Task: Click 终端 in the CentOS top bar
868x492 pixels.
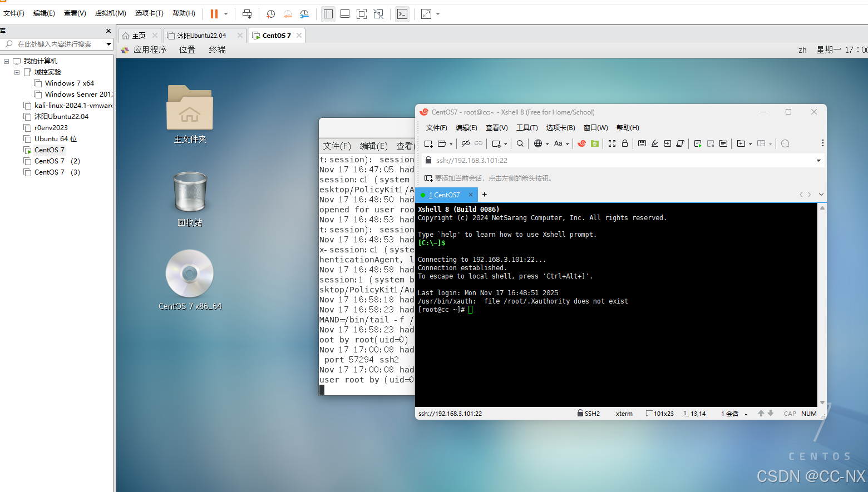Action: 217,50
